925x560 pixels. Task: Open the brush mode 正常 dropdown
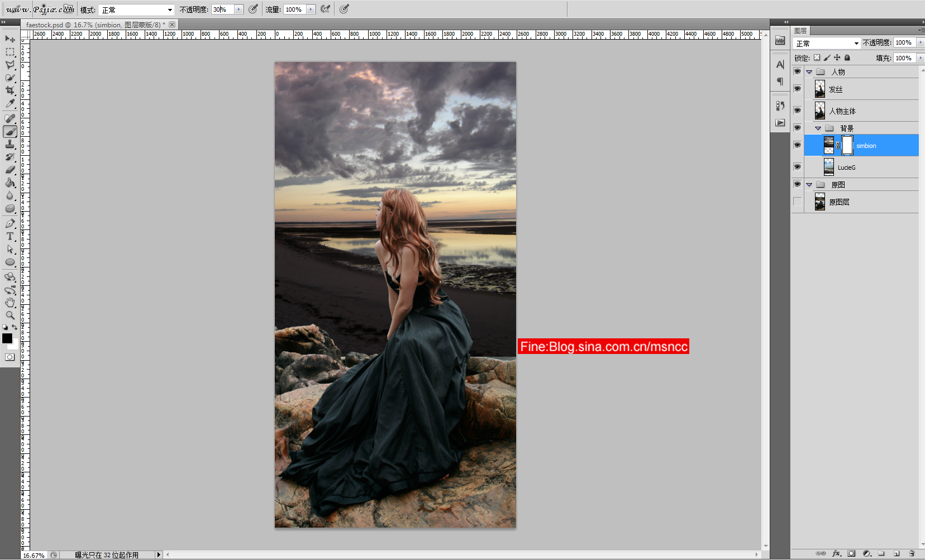pyautogui.click(x=136, y=10)
